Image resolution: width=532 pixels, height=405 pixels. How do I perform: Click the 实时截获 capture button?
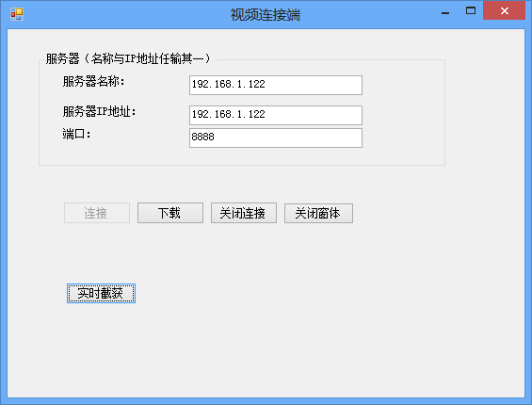(101, 293)
